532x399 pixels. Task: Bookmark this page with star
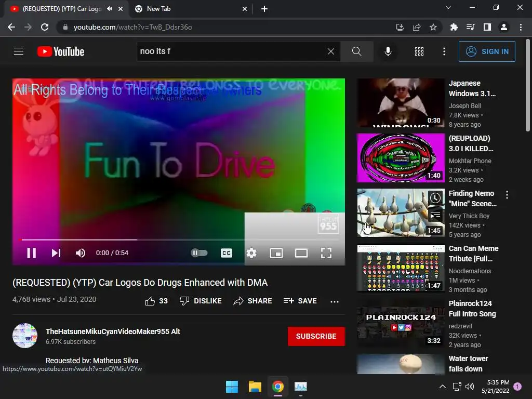(433, 27)
